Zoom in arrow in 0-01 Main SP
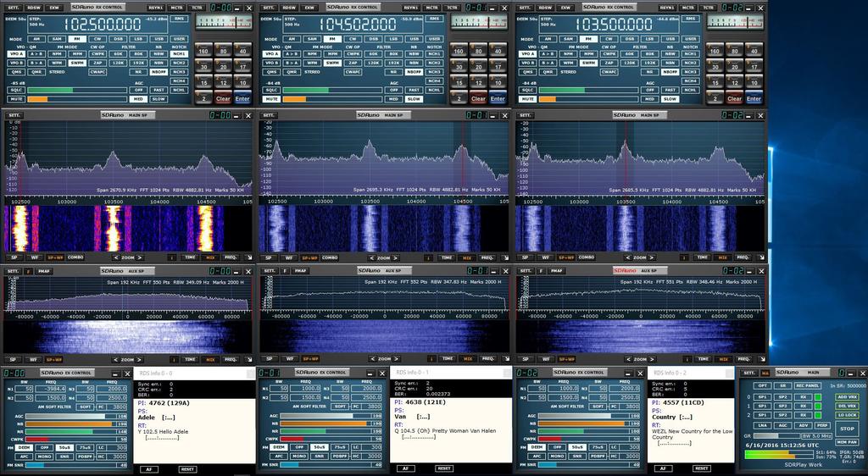The width and height of the screenshot is (868, 476). (x=395, y=258)
